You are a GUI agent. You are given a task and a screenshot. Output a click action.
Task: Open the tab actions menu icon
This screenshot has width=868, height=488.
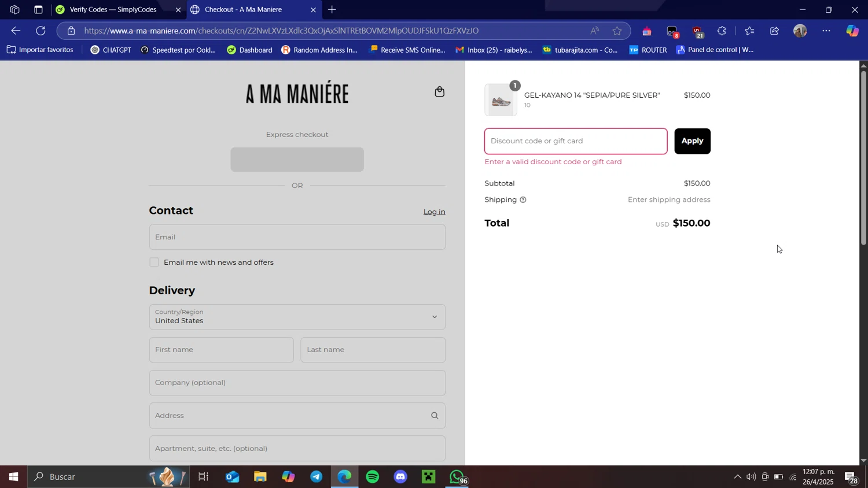point(38,10)
